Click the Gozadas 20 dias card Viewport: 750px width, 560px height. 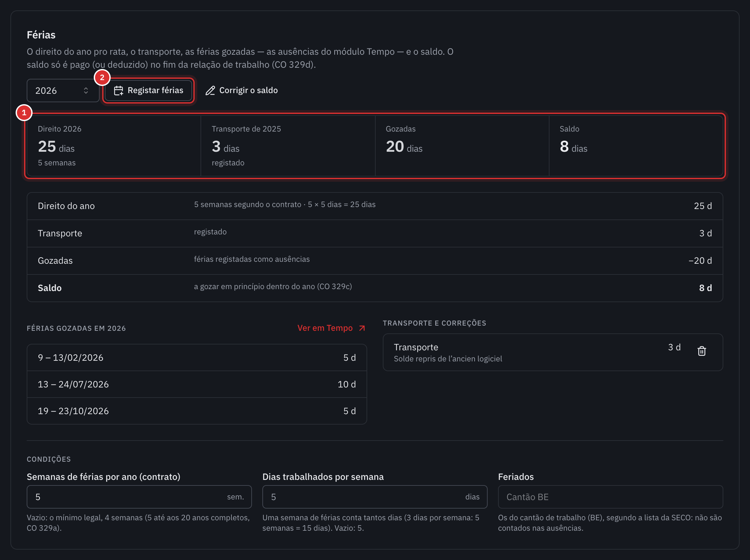tap(462, 146)
